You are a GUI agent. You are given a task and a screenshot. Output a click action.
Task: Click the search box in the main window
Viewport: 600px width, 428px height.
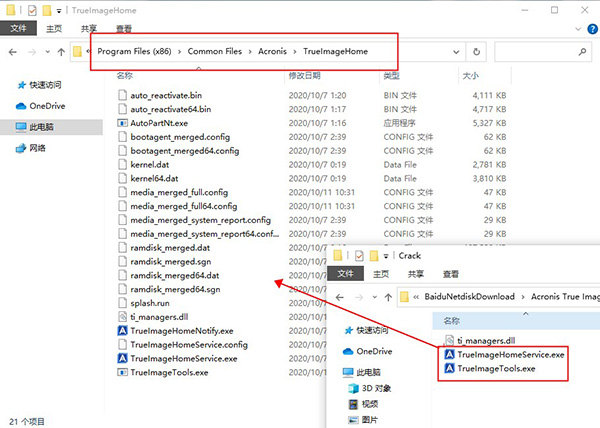coord(540,51)
